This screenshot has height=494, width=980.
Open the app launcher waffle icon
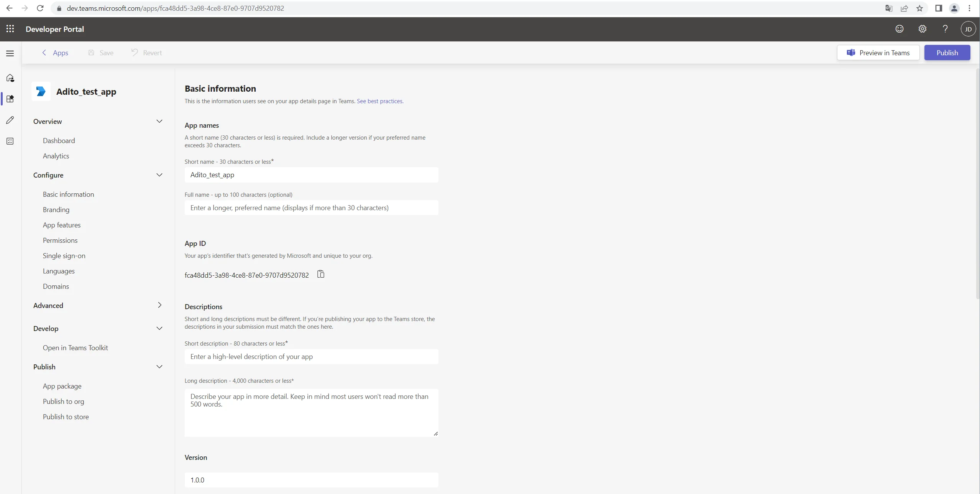tap(10, 29)
